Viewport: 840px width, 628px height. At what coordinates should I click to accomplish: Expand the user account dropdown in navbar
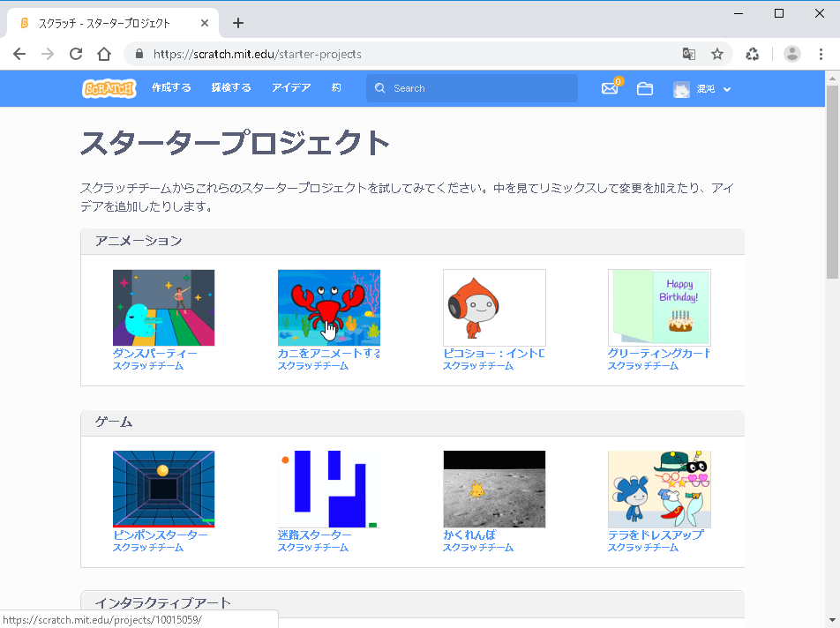pos(703,89)
